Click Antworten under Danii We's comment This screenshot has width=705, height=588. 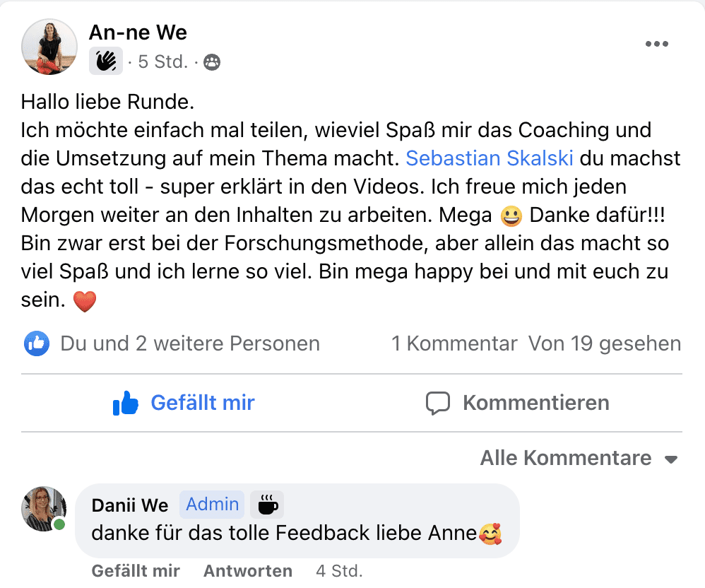[x=248, y=571]
